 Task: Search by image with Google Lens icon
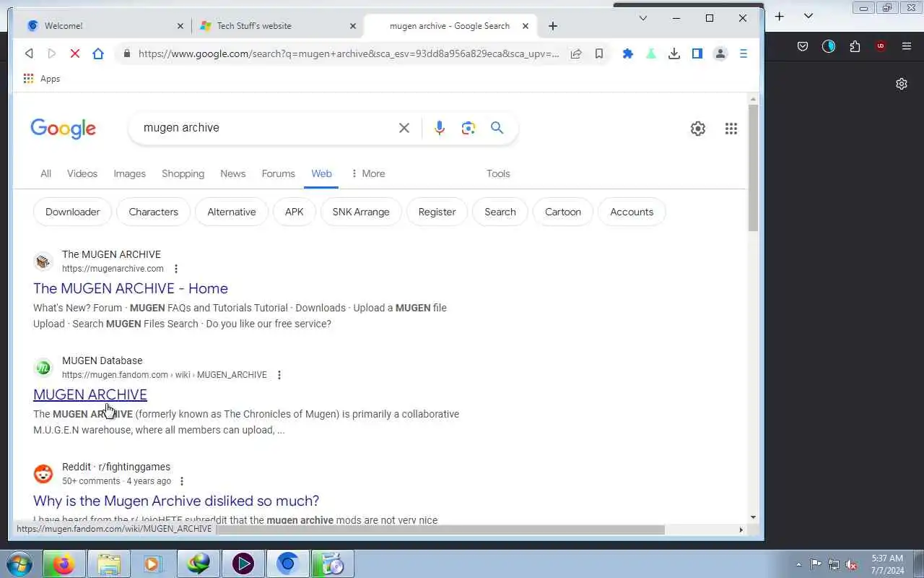[x=468, y=128]
